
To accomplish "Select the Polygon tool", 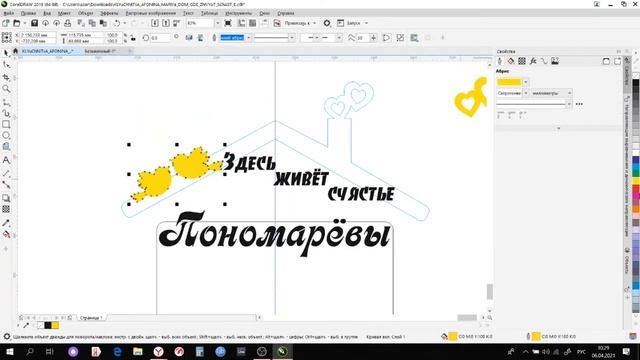I will [x=6, y=146].
